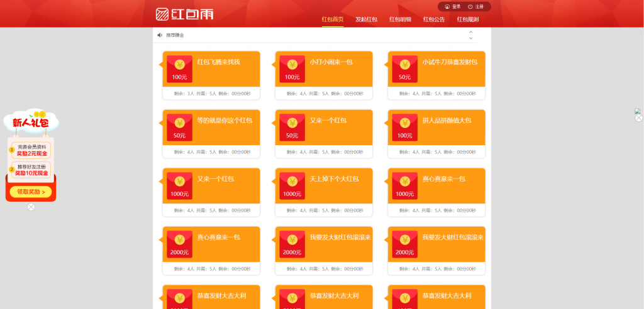Image resolution: width=644 pixels, height=309 pixels.
Task: Open the 红包规则 tab
Action: click(468, 19)
